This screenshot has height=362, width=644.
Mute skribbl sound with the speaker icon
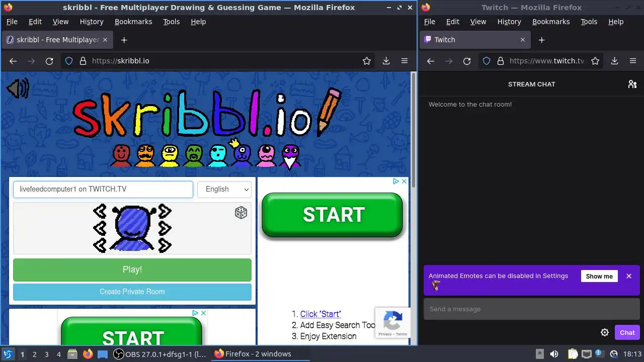(x=18, y=89)
